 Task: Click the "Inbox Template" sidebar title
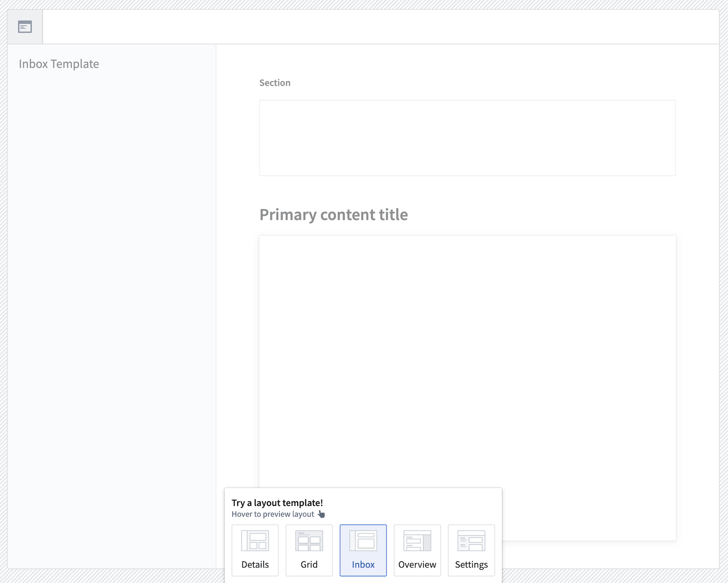(x=59, y=64)
